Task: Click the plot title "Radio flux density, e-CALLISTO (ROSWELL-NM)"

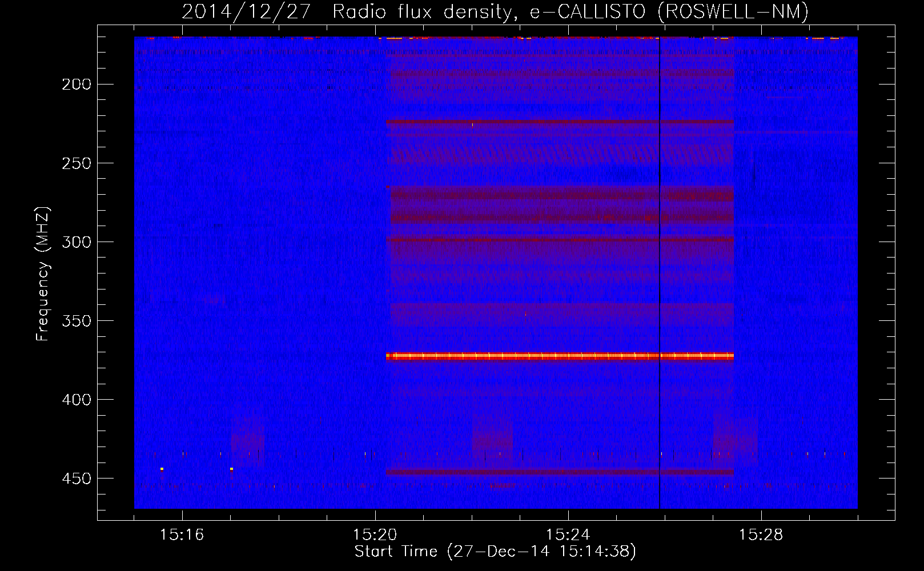Action: [571, 11]
